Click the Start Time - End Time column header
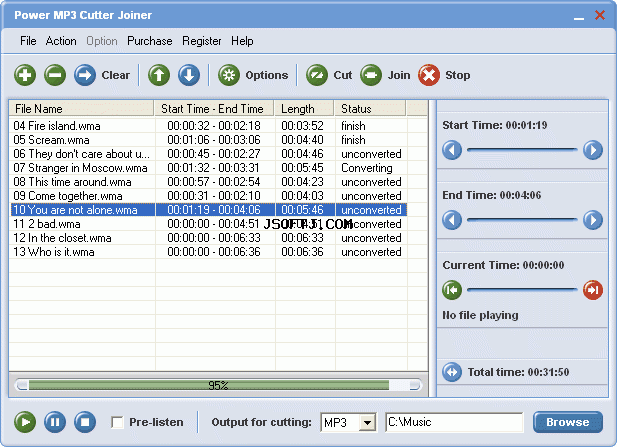 pos(214,109)
